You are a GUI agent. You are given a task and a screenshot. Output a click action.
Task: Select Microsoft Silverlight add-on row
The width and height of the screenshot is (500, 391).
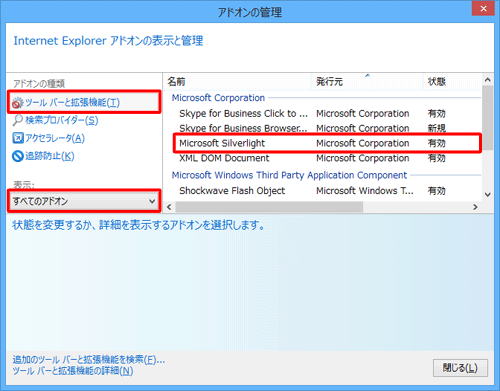[x=327, y=143]
